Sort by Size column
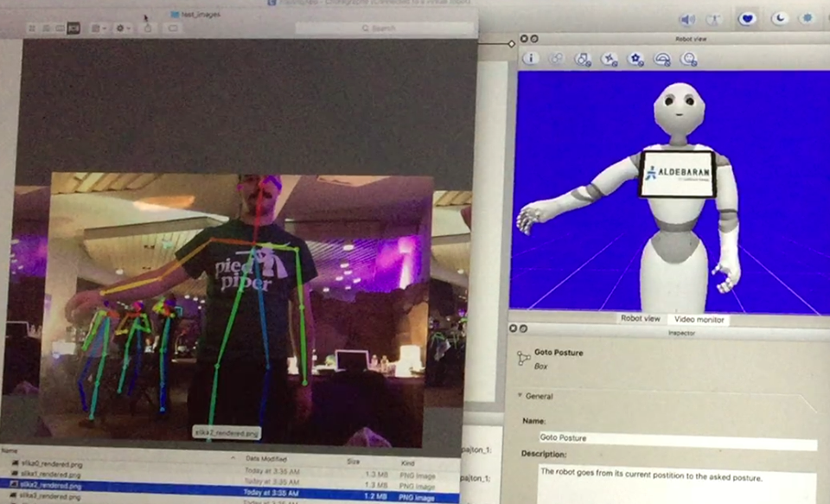The width and height of the screenshot is (830, 504). (x=353, y=462)
